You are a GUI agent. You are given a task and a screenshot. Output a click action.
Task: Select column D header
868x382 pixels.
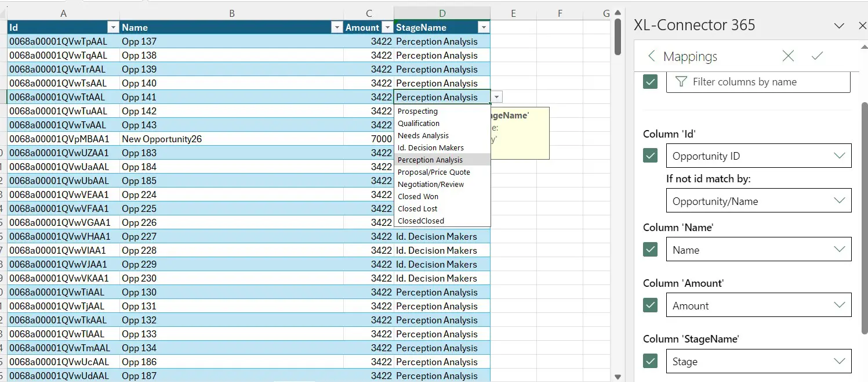coord(442,13)
